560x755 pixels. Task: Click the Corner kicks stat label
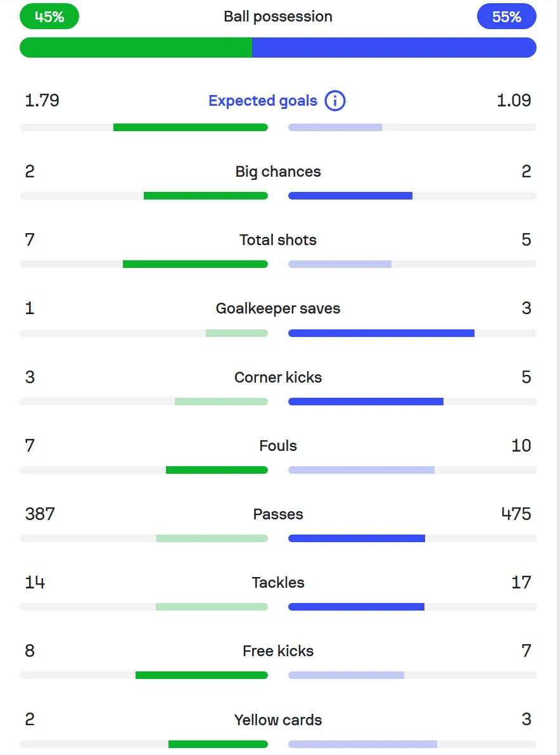coord(278,377)
